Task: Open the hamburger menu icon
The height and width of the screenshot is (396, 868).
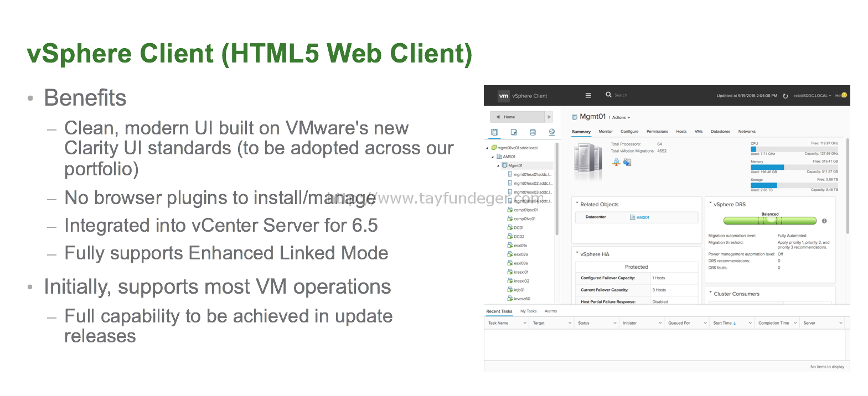Action: [588, 95]
